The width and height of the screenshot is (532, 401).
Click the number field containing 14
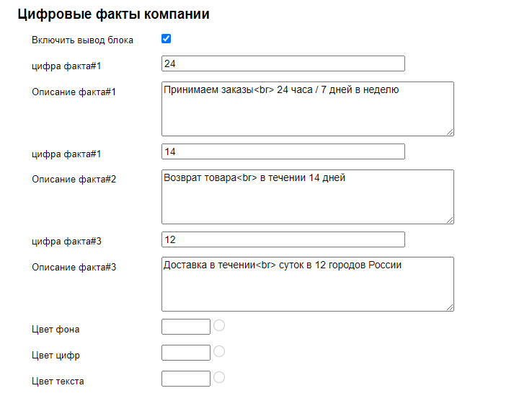click(x=283, y=151)
